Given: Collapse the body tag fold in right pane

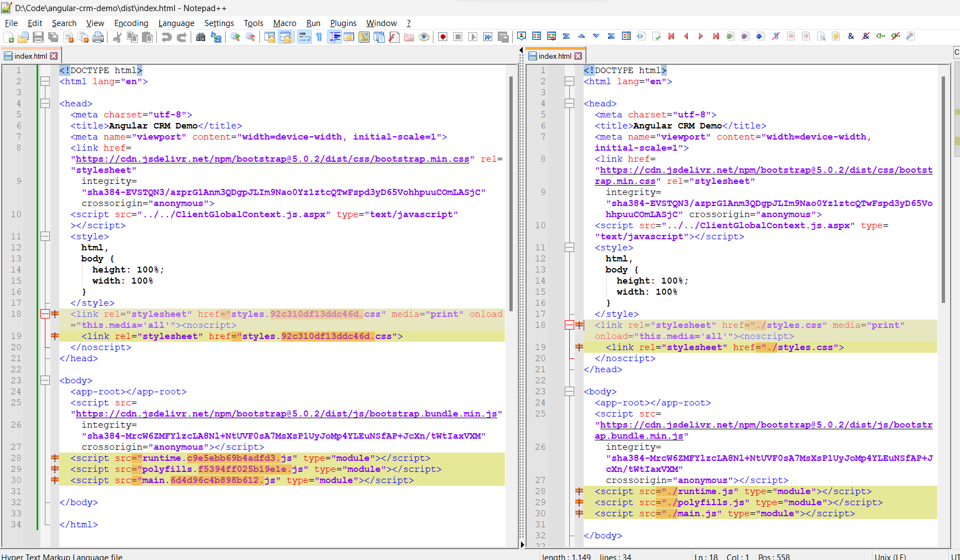Looking at the screenshot, I should coord(569,392).
